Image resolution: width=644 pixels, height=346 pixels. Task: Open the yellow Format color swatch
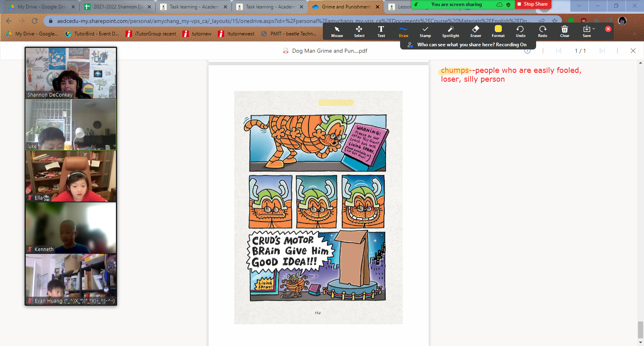tap(498, 29)
